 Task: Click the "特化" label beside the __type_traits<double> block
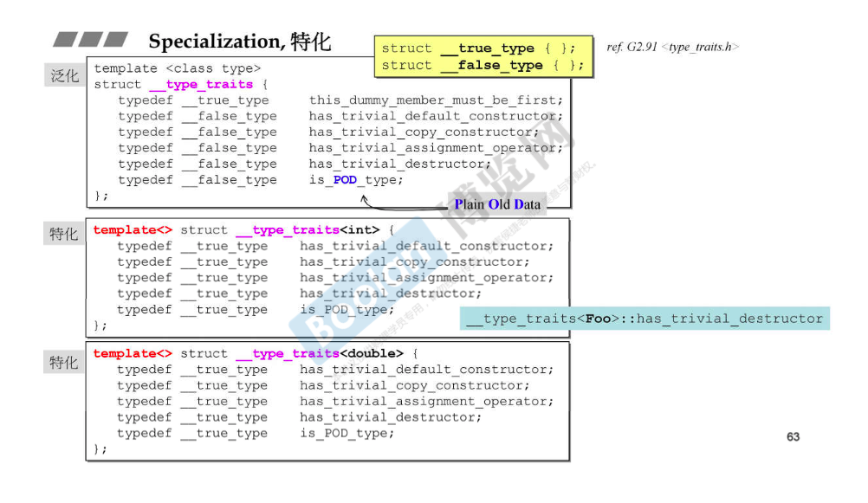(64, 363)
